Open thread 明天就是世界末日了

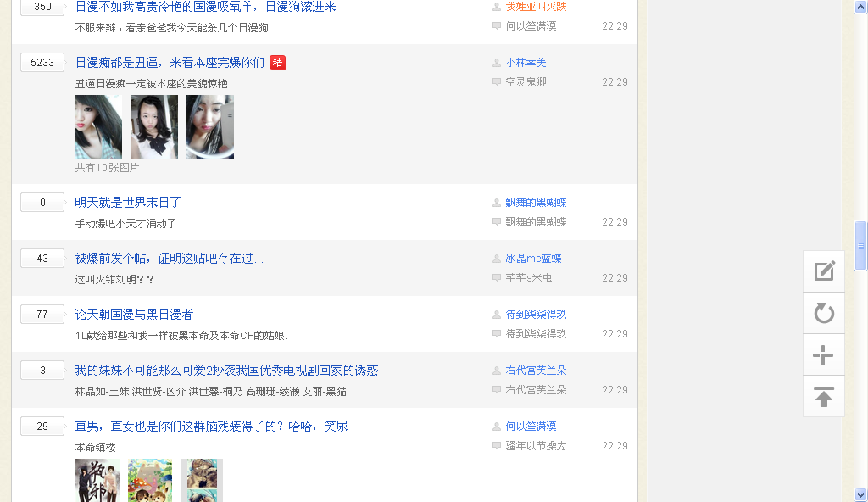click(x=128, y=203)
